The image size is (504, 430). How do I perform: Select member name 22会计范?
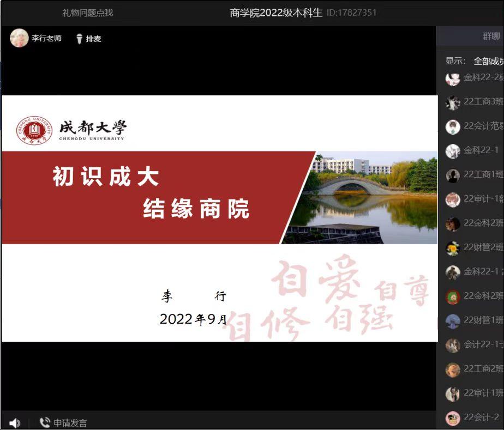point(484,126)
